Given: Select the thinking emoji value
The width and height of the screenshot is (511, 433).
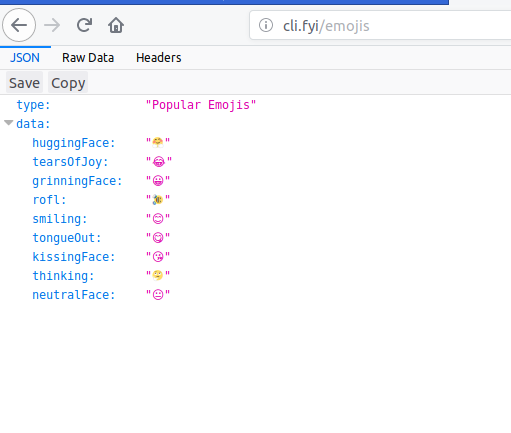Looking at the screenshot, I should 158,276.
